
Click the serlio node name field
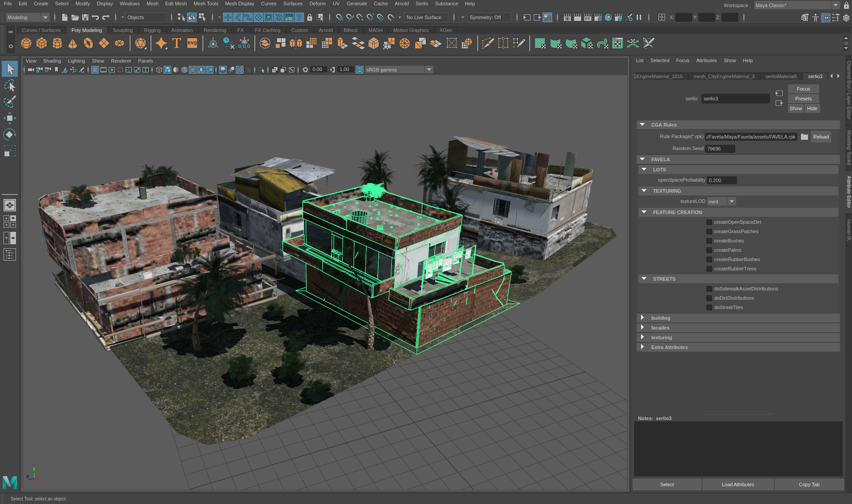tap(735, 99)
